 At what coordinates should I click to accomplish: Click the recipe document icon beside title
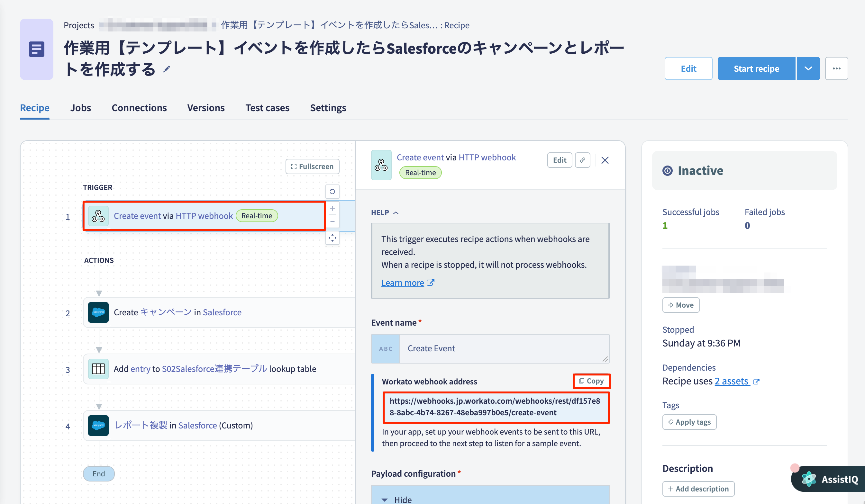(x=36, y=49)
